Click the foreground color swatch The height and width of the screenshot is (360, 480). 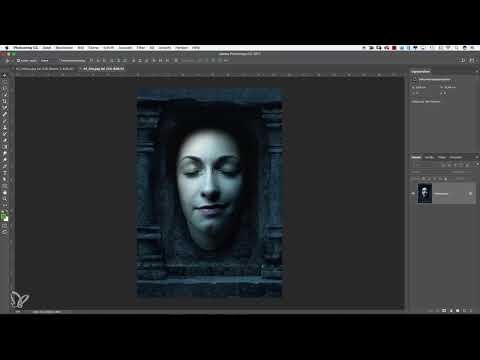click(x=4, y=216)
